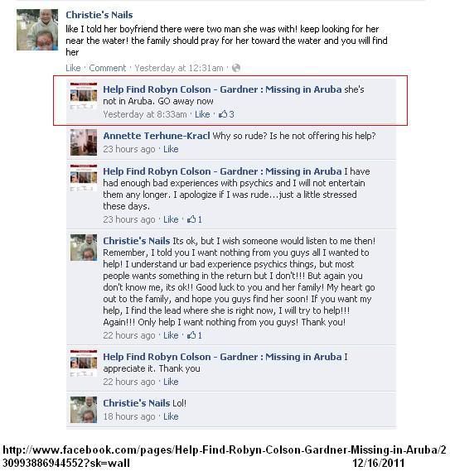Open Annette Terhune-Kracl's profile thumbnail
Viewport: 450px width, 476px height.
point(84,142)
